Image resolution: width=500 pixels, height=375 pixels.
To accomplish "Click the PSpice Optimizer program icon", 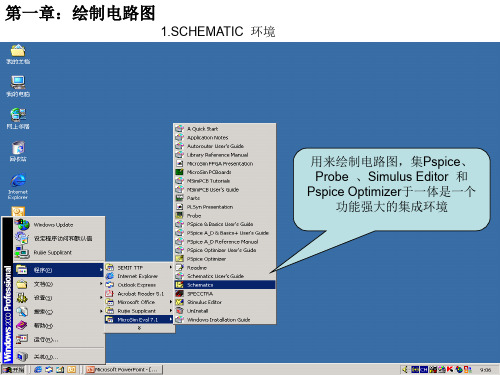I will 179,259.
